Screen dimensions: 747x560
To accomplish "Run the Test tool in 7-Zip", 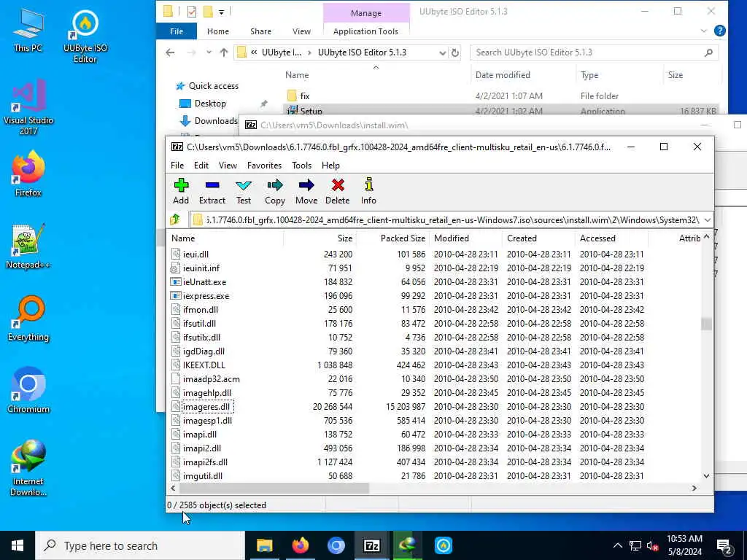I will coord(244,191).
